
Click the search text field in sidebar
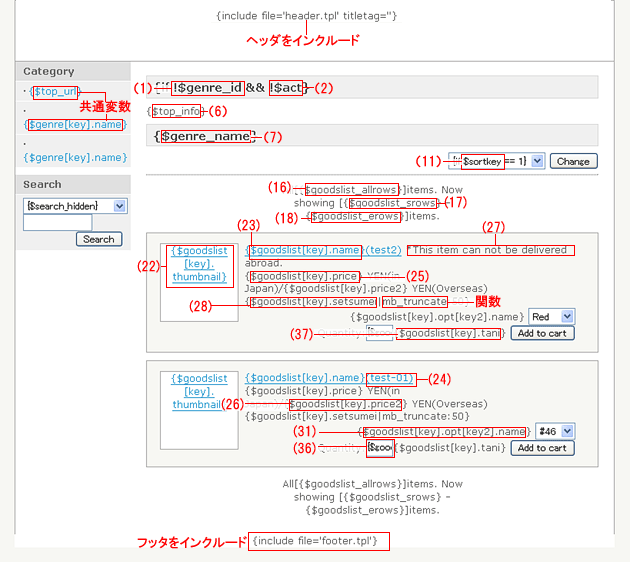(x=57, y=222)
